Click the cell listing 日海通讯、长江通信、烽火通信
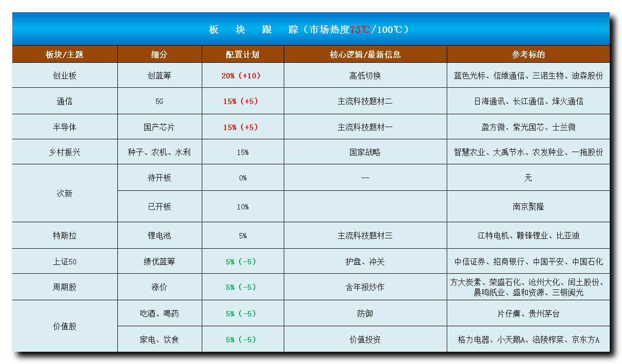The image size is (622, 364). [x=528, y=101]
